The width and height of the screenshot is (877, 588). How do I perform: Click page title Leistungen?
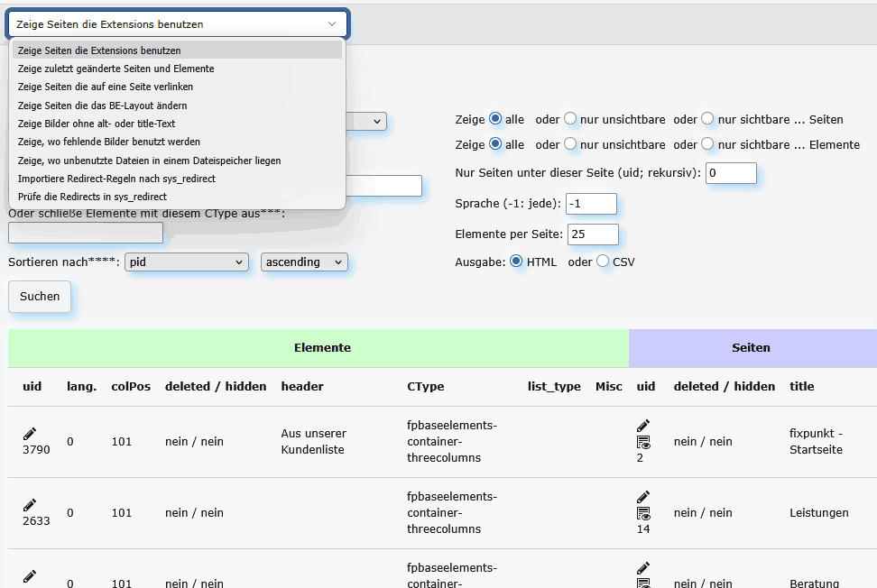[x=819, y=512]
